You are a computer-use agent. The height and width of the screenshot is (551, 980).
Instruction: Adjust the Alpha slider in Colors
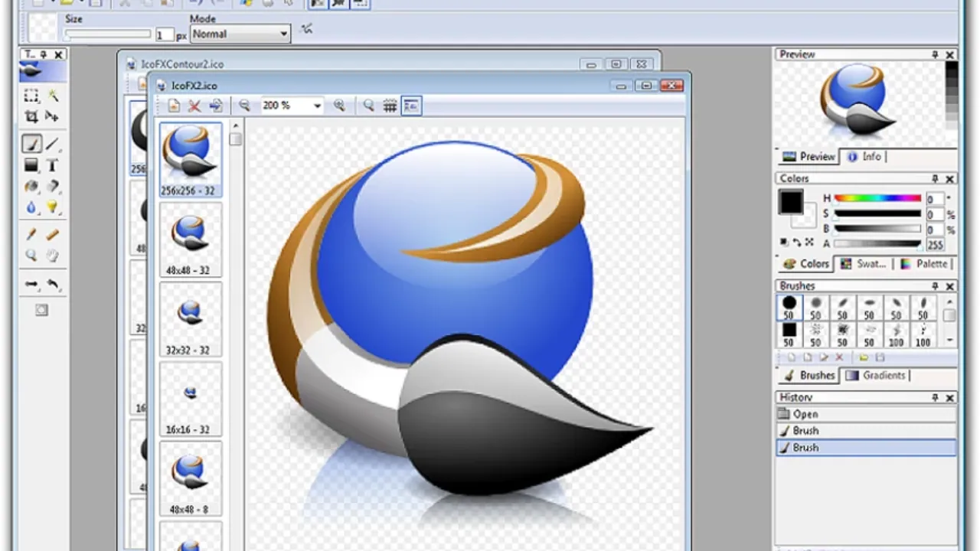click(877, 244)
